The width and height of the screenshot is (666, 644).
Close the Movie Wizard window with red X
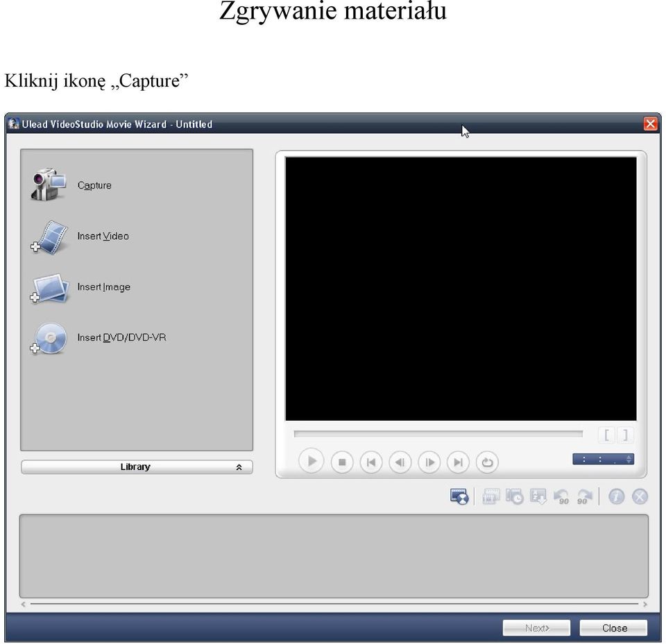pos(650,124)
